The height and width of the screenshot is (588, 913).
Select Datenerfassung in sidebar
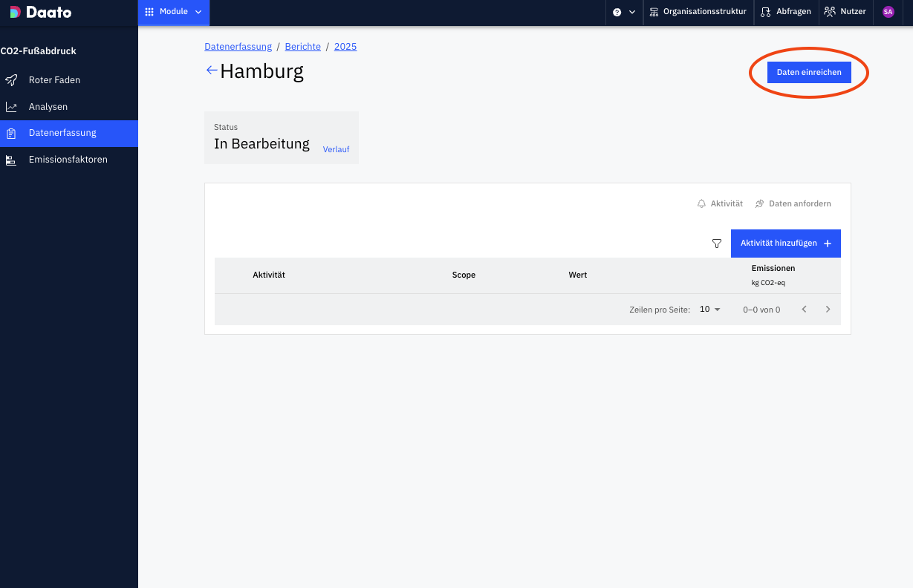[x=69, y=134]
